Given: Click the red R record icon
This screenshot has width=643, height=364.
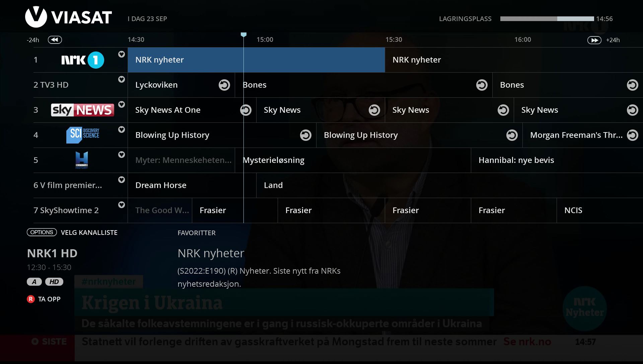Looking at the screenshot, I should pyautogui.click(x=30, y=299).
